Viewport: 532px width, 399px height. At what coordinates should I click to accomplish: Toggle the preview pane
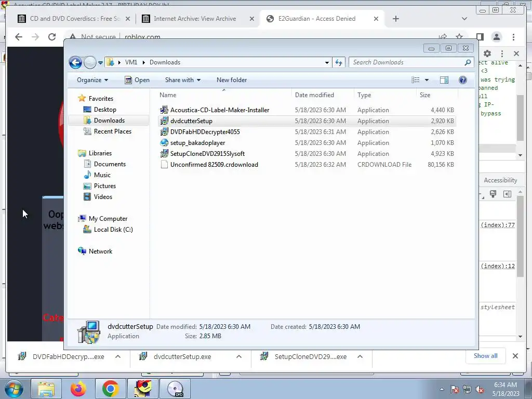444,80
